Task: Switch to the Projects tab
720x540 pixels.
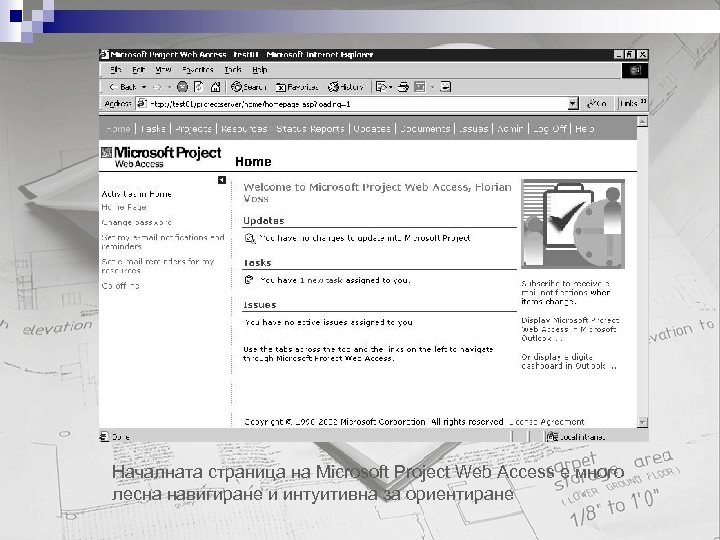Action: click(193, 129)
